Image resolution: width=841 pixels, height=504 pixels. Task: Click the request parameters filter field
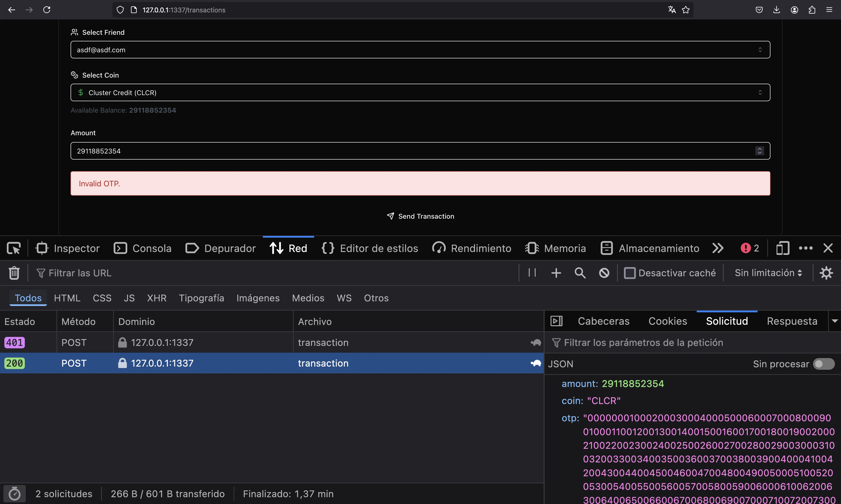tap(693, 342)
